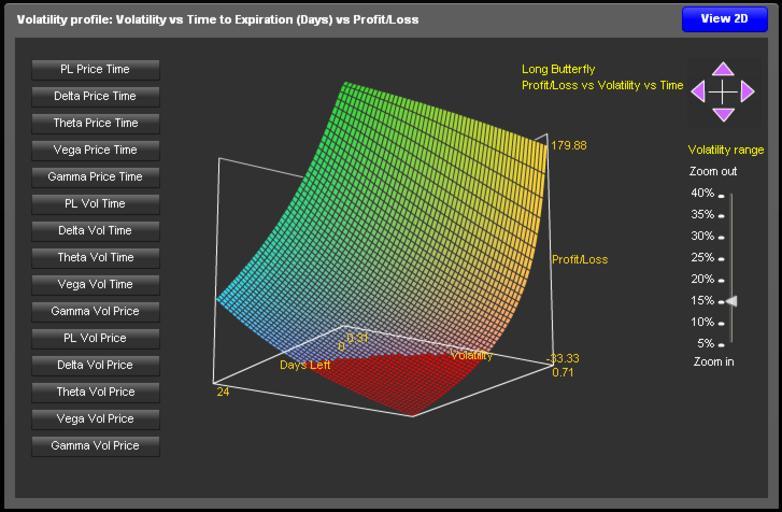782x512 pixels.
Task: Switch to View 2D mode
Action: point(724,19)
